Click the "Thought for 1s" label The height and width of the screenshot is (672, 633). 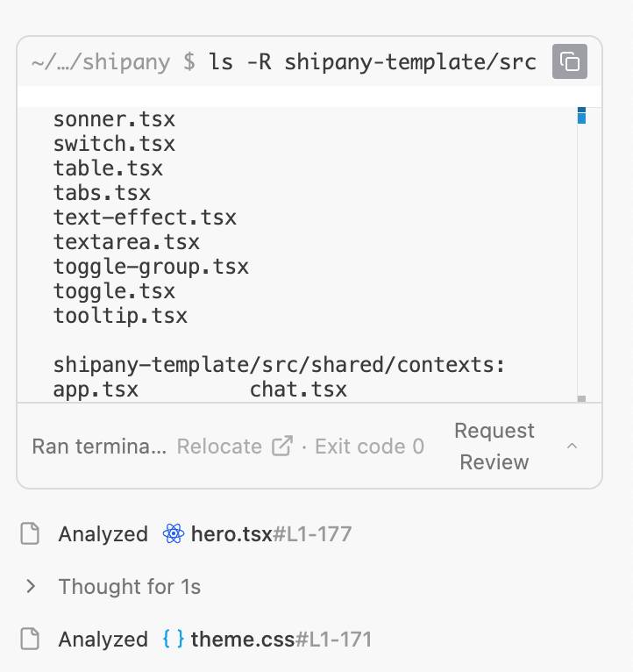point(130,586)
